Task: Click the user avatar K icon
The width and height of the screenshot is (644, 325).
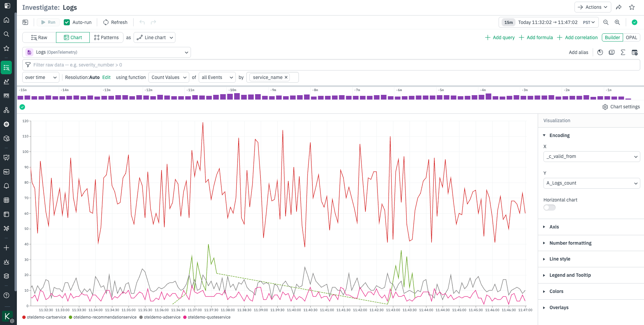Action: 7,317
